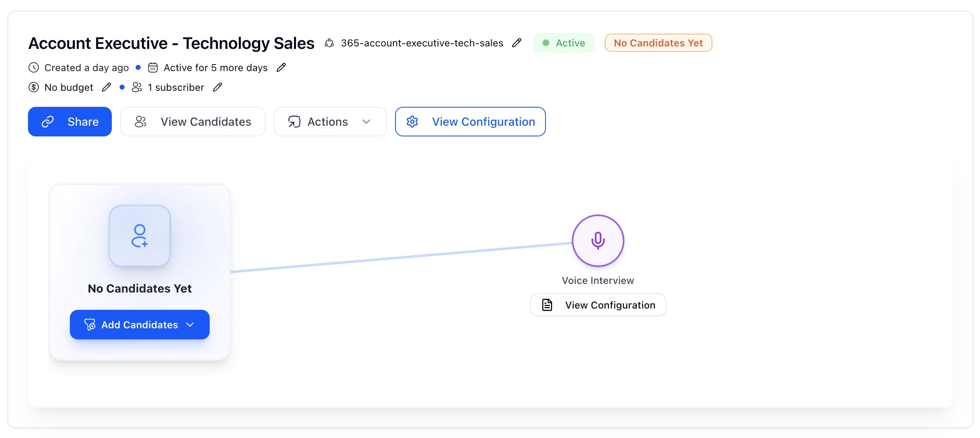Image resolution: width=980 pixels, height=438 pixels.
Task: Click the green Active status badge
Action: 564,43
